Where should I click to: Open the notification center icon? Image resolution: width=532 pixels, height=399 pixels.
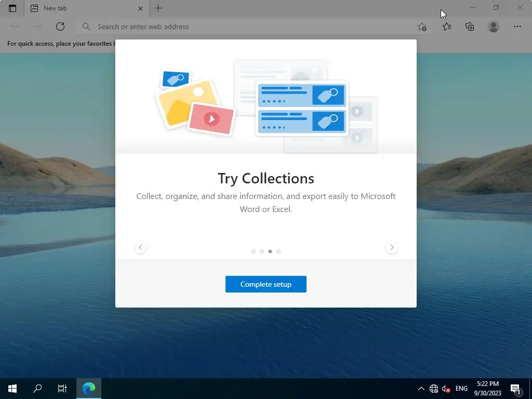tap(516, 389)
